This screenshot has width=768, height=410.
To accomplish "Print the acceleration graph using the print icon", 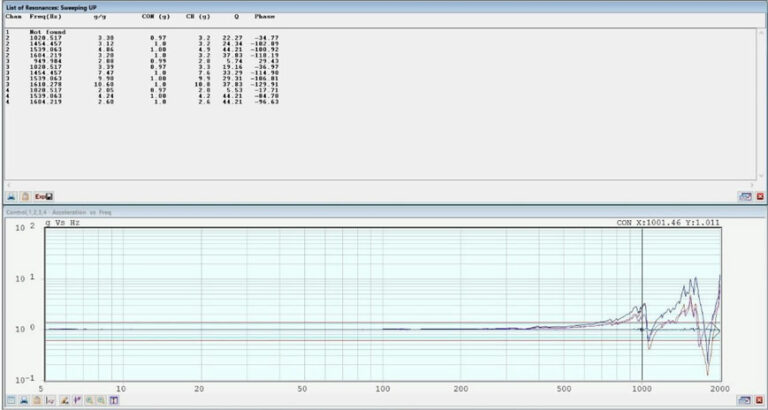I will point(24,400).
